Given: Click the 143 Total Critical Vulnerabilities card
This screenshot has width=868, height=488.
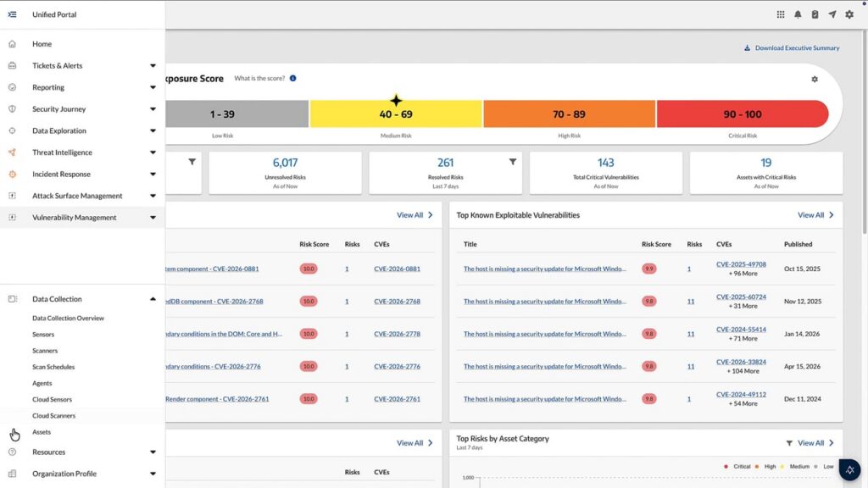Looking at the screenshot, I should coord(605,173).
